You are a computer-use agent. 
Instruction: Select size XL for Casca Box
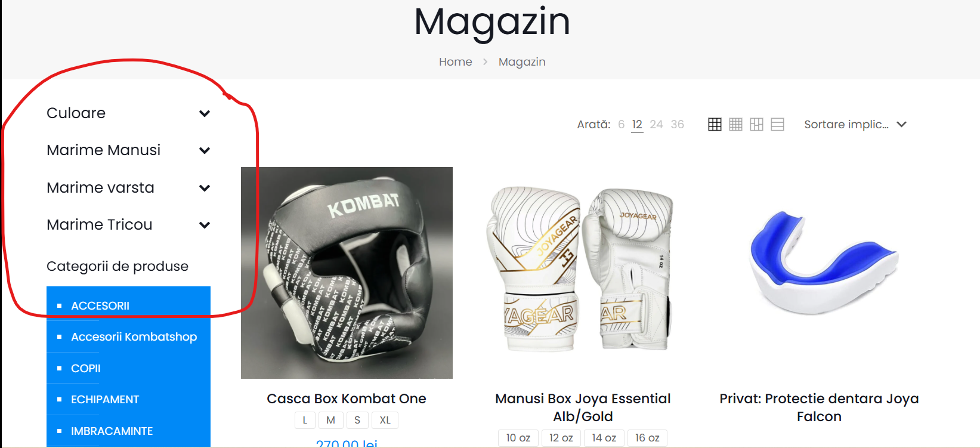click(x=385, y=420)
